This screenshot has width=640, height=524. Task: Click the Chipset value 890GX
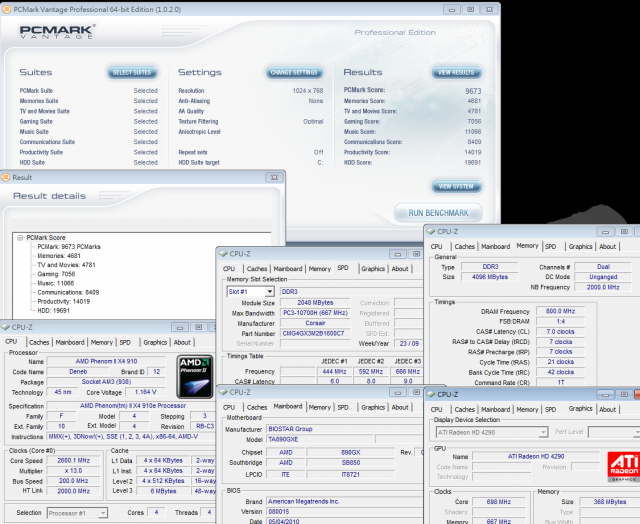click(x=351, y=452)
